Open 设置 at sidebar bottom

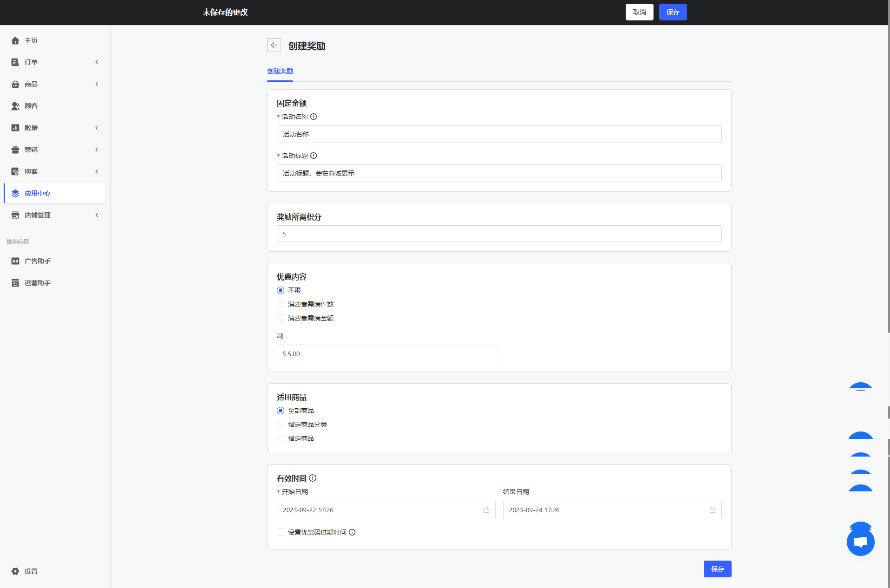55,571
